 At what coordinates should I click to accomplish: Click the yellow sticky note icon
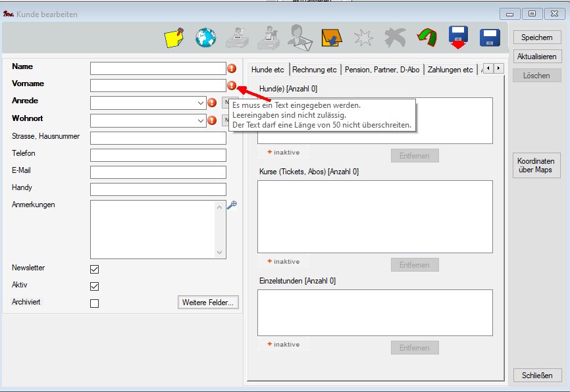tap(173, 38)
